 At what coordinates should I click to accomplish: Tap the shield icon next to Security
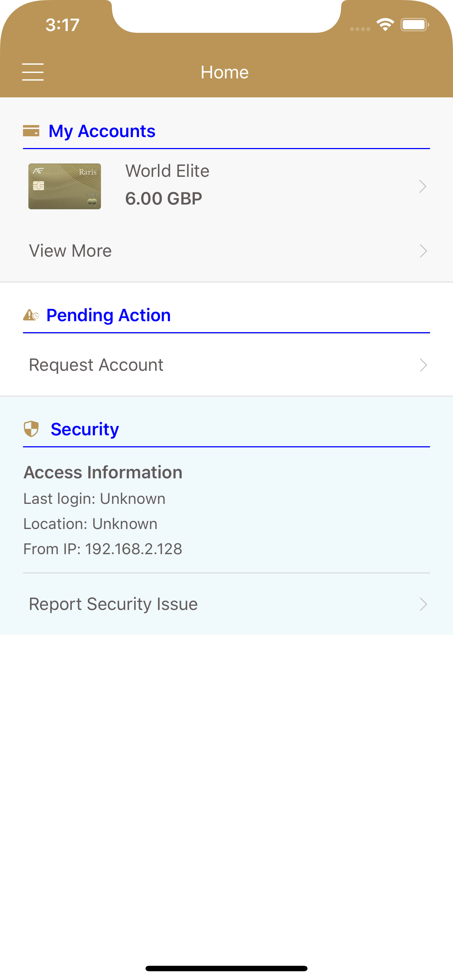coord(31,429)
